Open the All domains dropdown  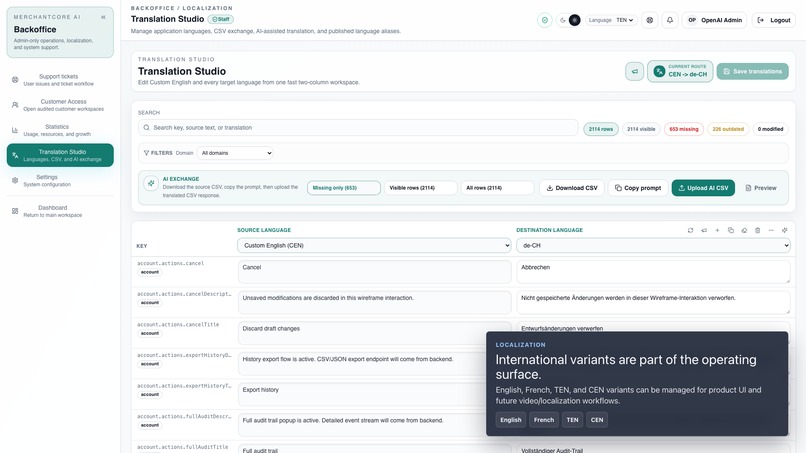click(235, 153)
